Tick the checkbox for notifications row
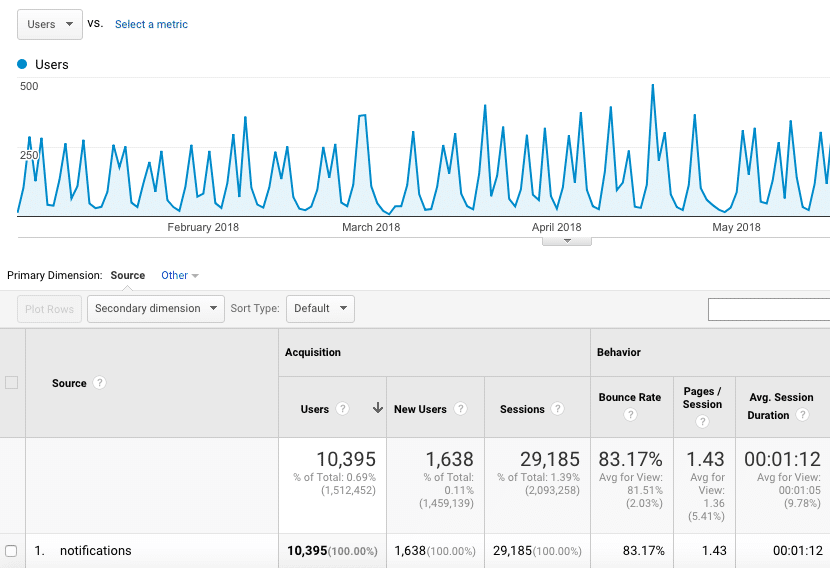Screen dimensions: 830x568 tap(12, 551)
